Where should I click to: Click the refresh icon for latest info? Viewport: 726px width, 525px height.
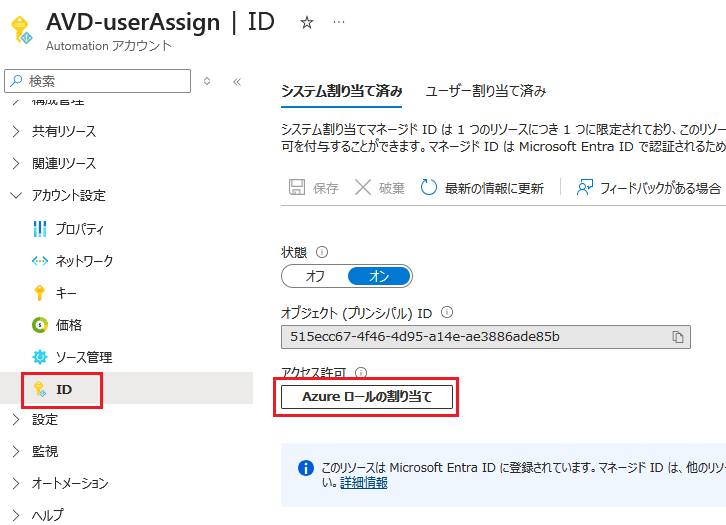430,188
